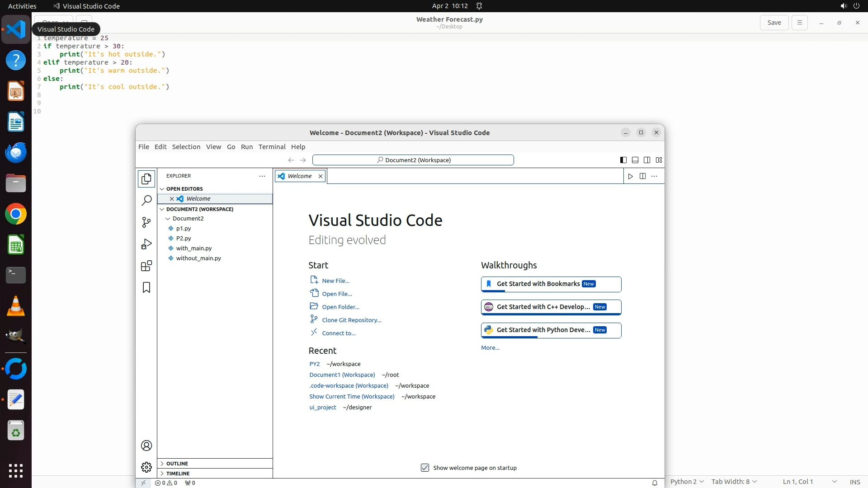
Task: Uncheck Show welcome page on startup
Action: (425, 468)
